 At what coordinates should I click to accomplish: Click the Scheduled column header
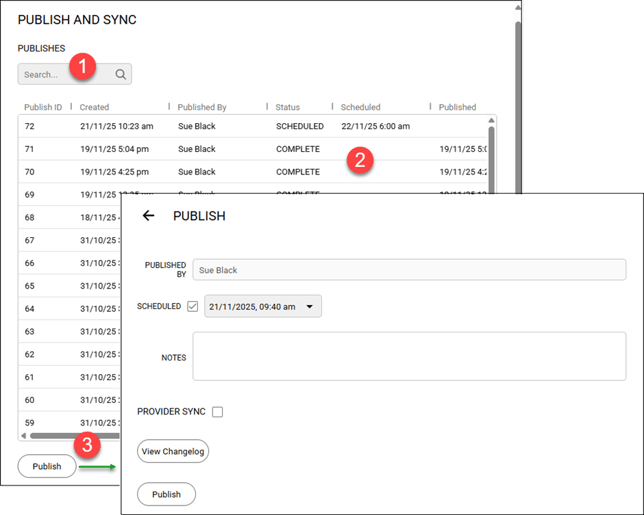coord(360,107)
